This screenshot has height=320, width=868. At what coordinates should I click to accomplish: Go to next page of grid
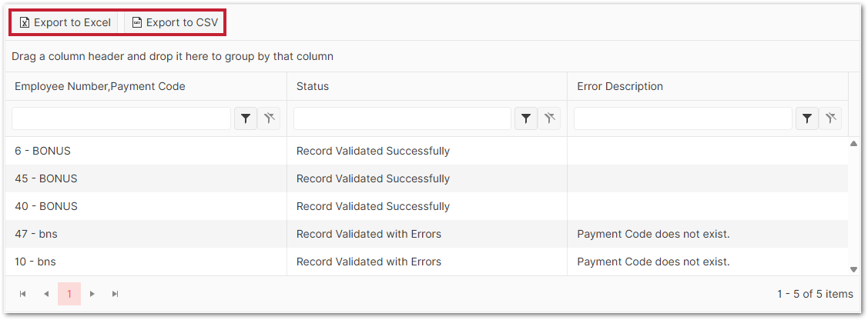point(92,294)
